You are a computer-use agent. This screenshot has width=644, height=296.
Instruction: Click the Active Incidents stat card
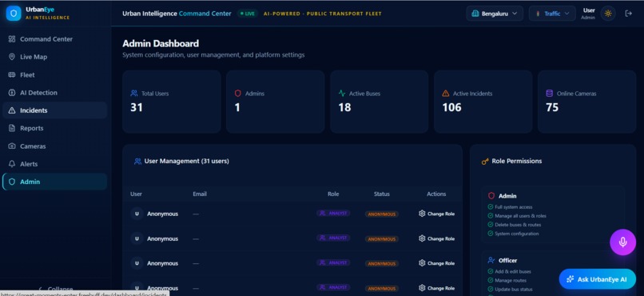tap(483, 102)
